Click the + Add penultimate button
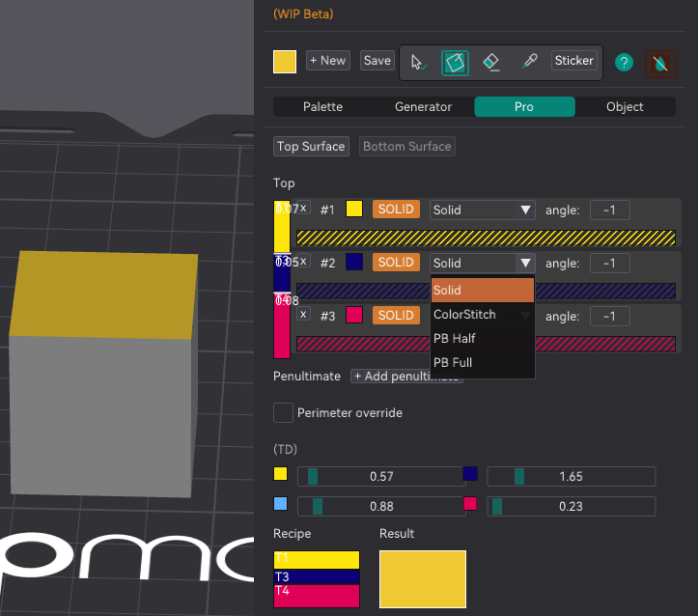The width and height of the screenshot is (698, 616). tap(406, 377)
